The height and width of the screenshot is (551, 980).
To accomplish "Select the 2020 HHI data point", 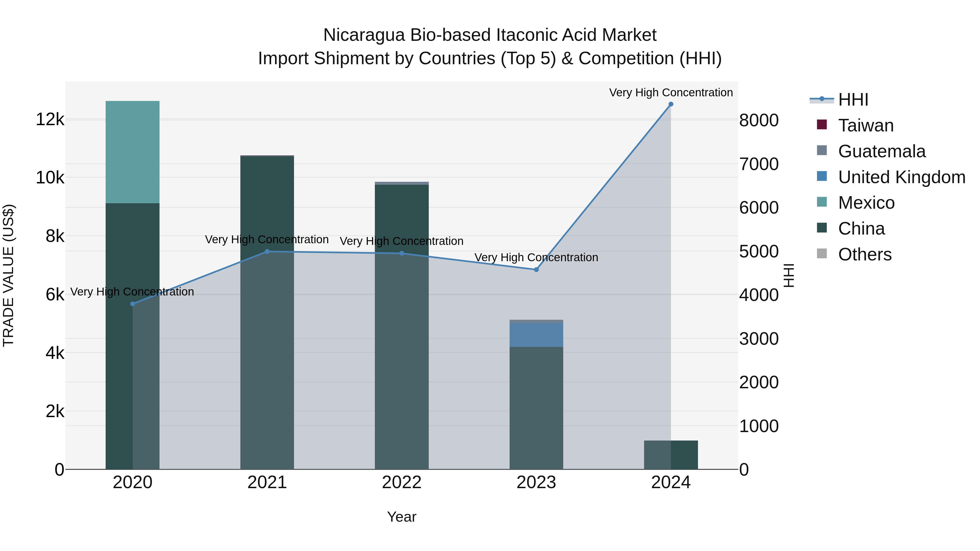I will (132, 304).
